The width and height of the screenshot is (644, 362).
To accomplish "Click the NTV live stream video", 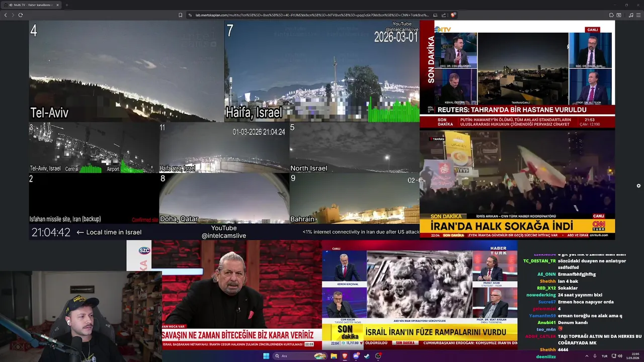I will [x=517, y=74].
